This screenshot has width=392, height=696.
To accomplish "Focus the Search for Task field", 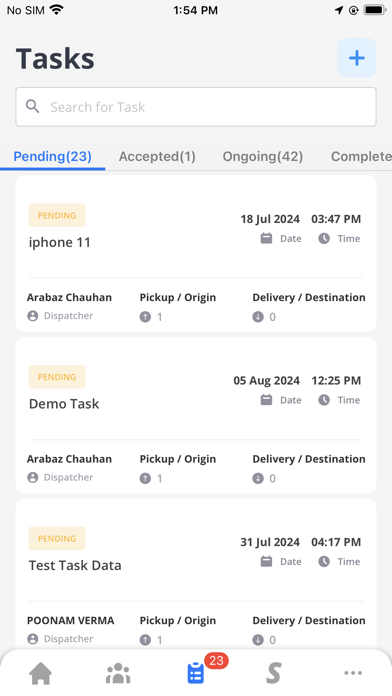I will pos(196,107).
